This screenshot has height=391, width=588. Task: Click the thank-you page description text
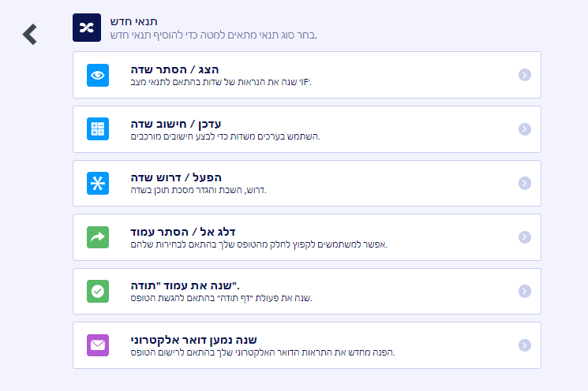click(222, 298)
